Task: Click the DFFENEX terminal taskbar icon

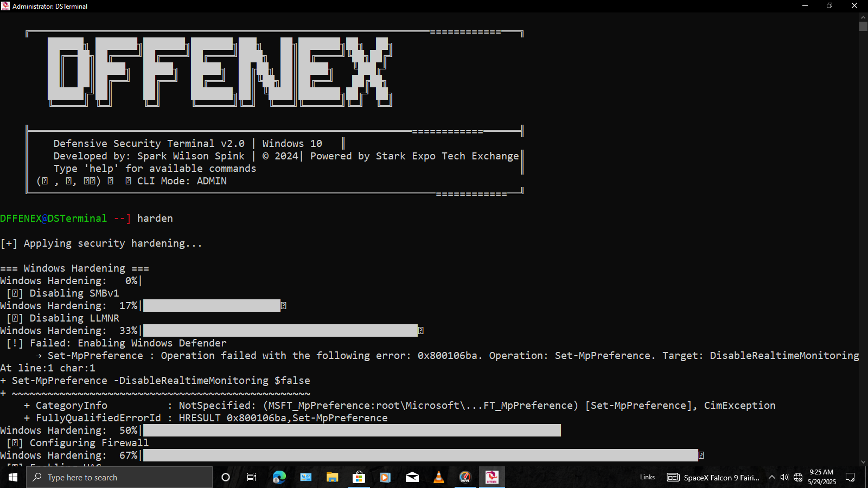Action: coord(492,477)
